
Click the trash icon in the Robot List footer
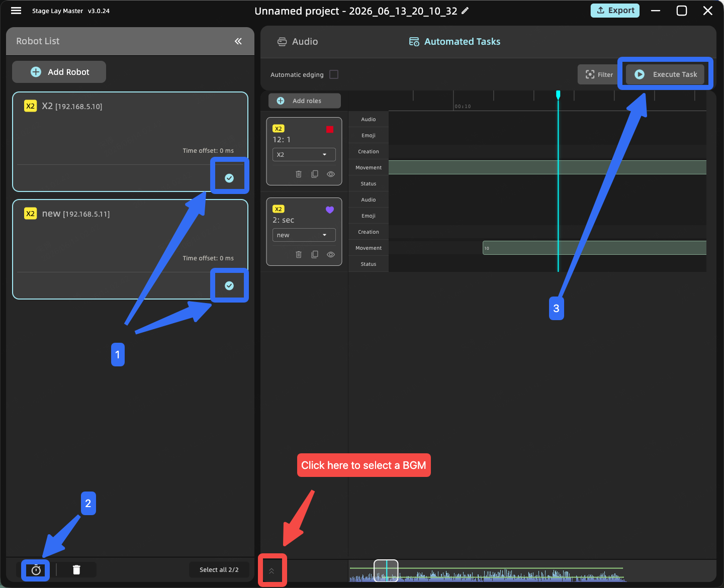(x=76, y=570)
